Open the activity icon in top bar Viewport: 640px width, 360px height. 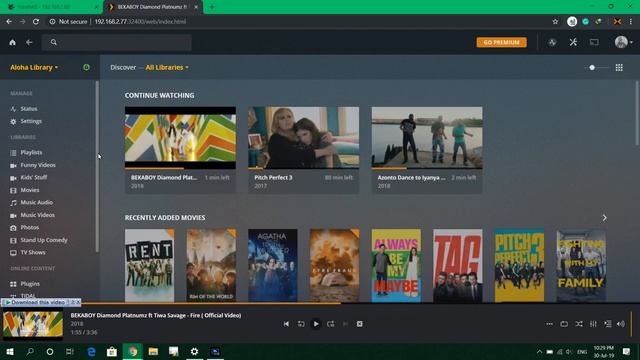552,42
